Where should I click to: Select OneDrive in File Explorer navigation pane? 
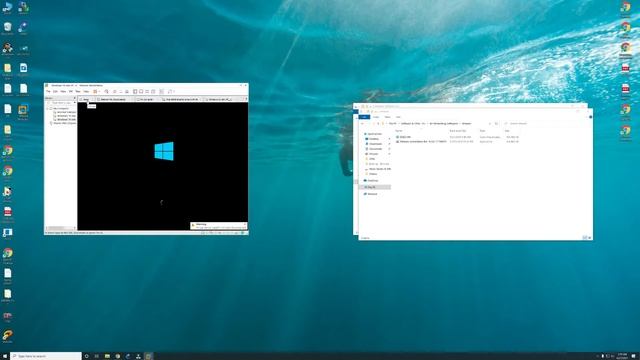[x=372, y=180]
